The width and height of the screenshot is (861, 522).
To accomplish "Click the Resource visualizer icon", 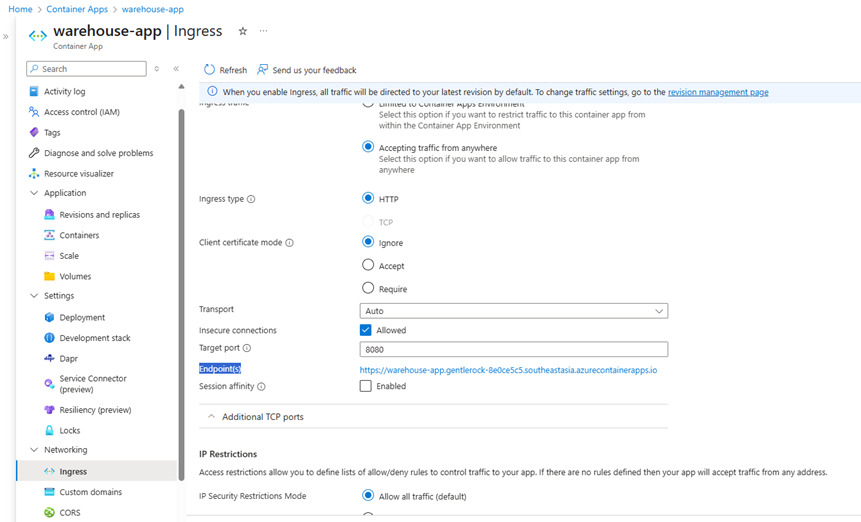I will (x=34, y=173).
